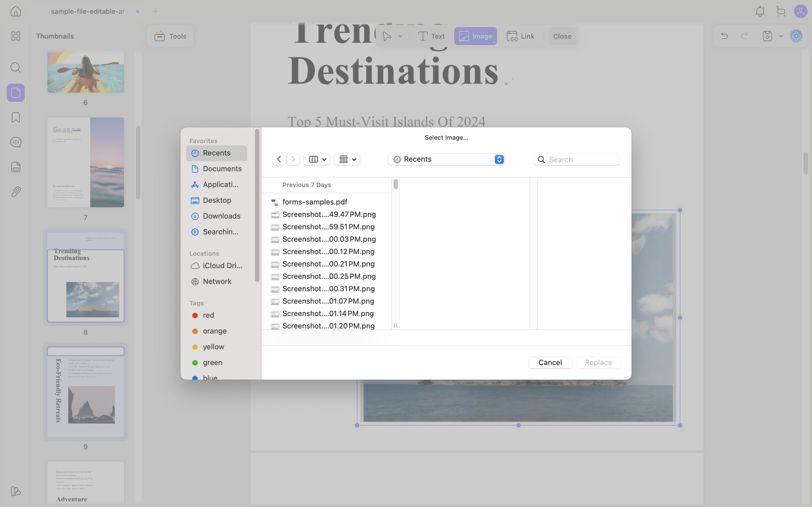
Task: Click the Cancel button
Action: 550,363
